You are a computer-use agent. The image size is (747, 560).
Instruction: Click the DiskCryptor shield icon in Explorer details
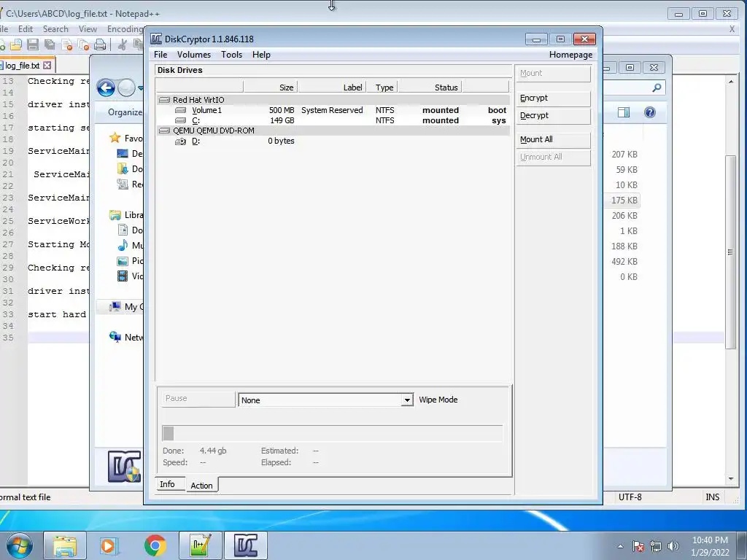coord(124,466)
